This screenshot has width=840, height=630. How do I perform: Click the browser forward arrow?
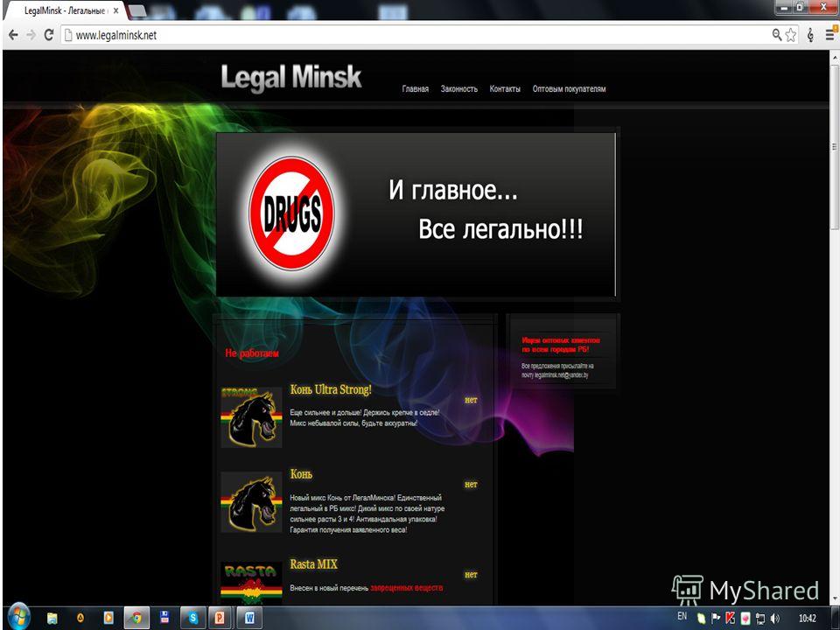tap(31, 35)
